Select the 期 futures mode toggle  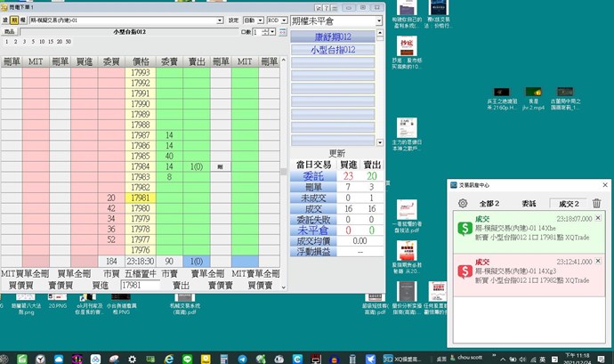(14, 20)
